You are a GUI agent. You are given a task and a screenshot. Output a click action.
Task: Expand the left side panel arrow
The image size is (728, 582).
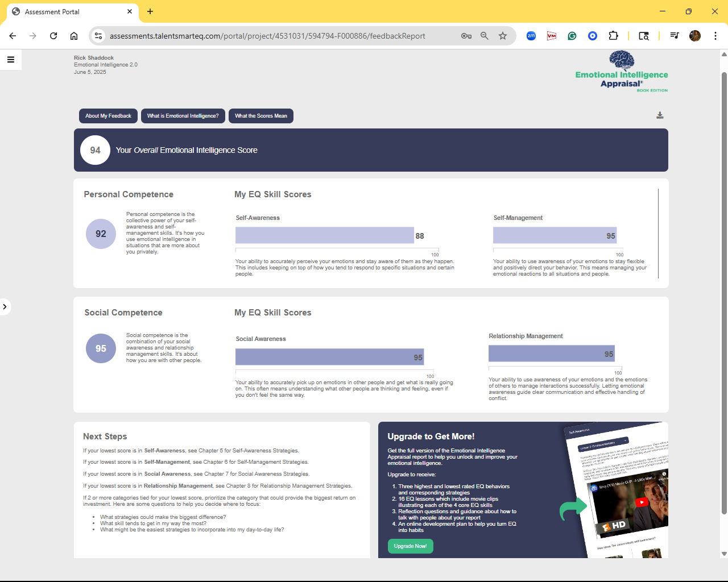tap(5, 307)
